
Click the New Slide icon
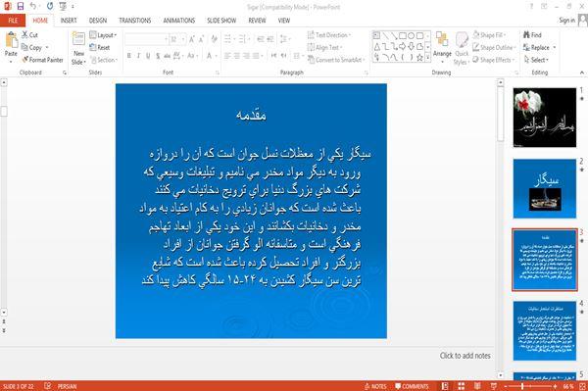tap(78, 39)
